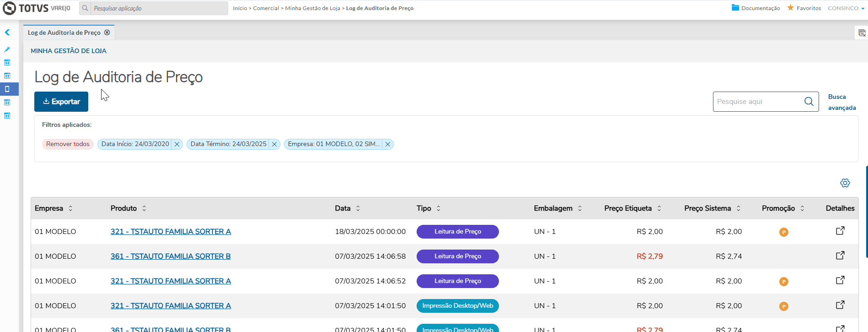Image resolution: width=868 pixels, height=332 pixels.
Task: Click the Favoritos star icon
Action: coord(790,8)
